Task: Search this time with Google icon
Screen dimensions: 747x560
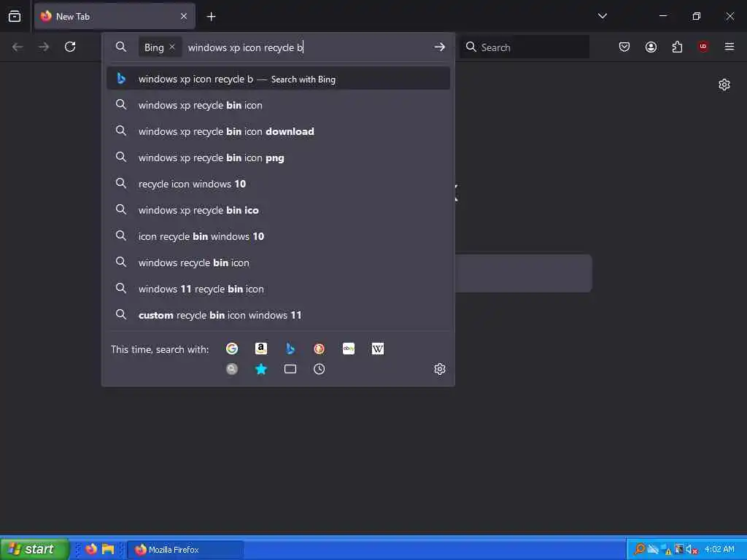Action: pyautogui.click(x=232, y=349)
